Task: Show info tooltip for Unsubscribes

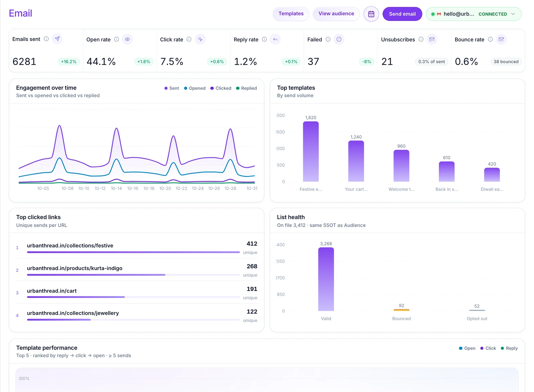Action: (x=421, y=39)
